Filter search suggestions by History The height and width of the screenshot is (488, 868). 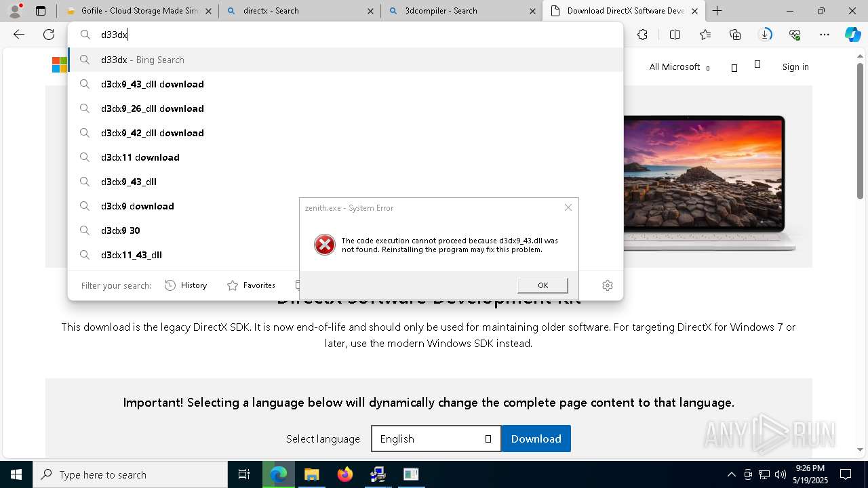186,285
